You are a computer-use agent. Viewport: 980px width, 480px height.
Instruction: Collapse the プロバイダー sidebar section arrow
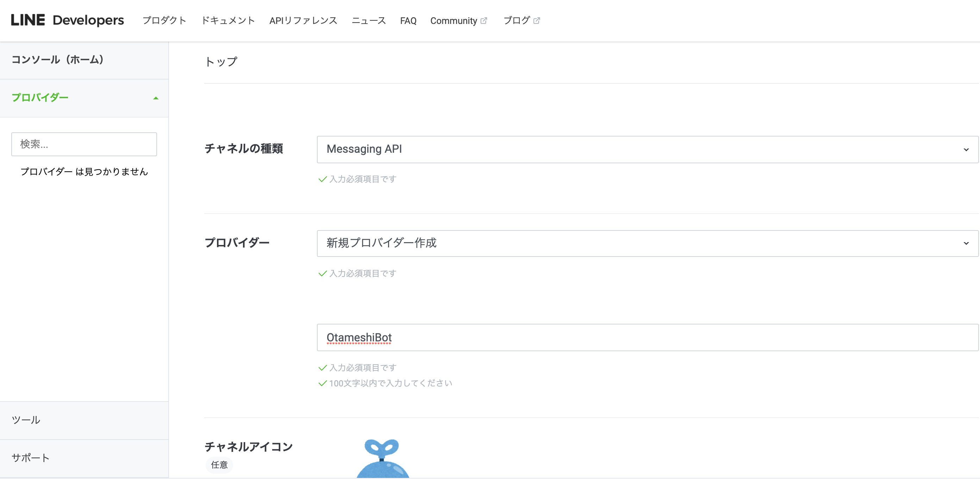[156, 98]
